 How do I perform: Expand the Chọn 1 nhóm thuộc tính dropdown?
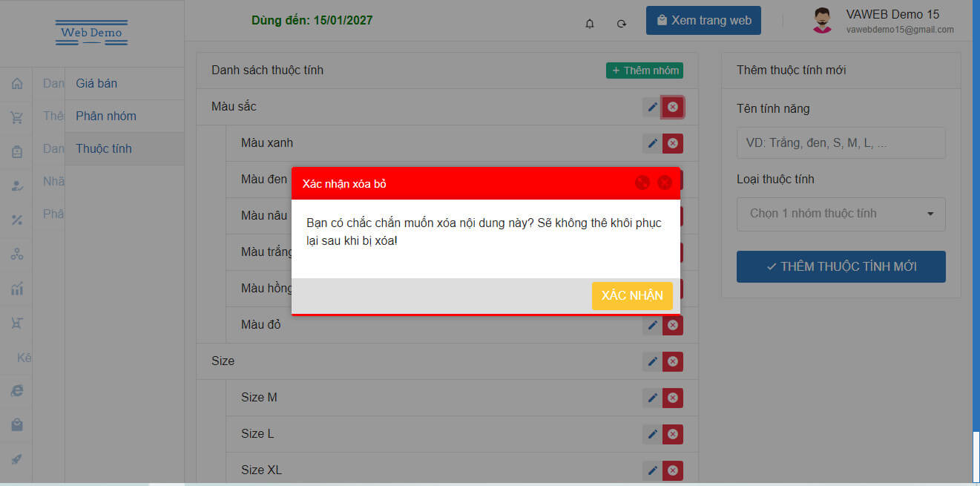tap(841, 214)
